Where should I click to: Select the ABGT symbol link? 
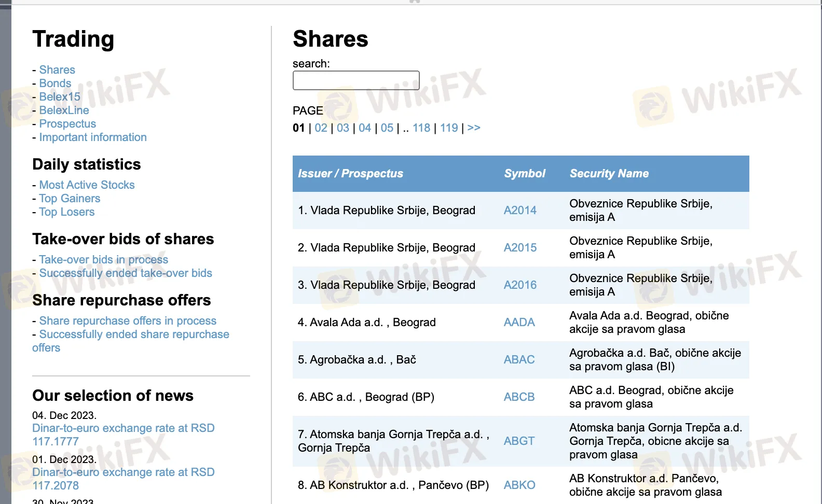tap(519, 441)
